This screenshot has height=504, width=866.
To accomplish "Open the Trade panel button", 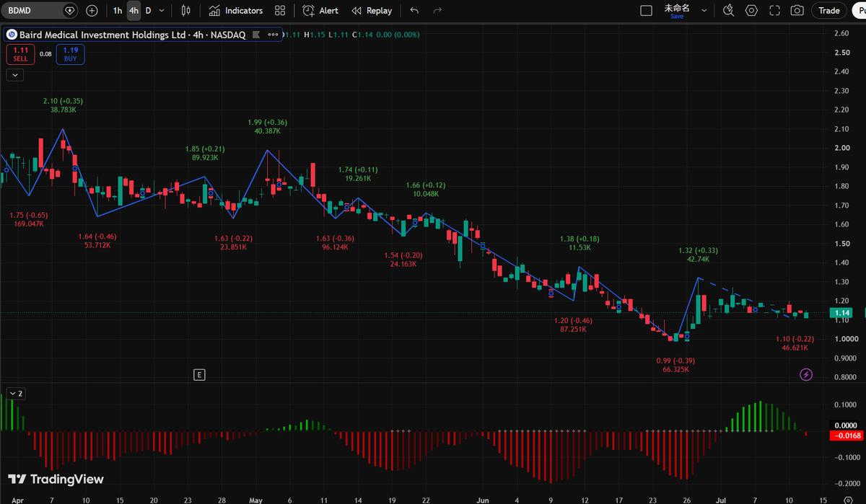I will 829,11.
